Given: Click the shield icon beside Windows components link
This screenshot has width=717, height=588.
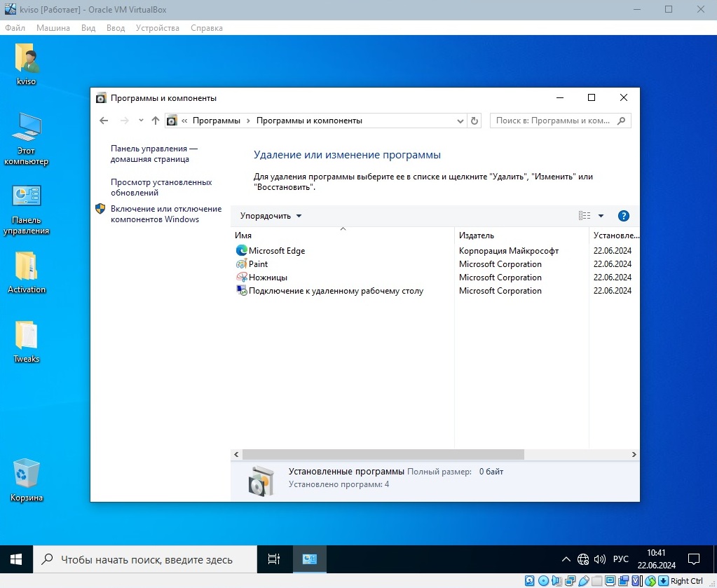Looking at the screenshot, I should pyautogui.click(x=100, y=208).
